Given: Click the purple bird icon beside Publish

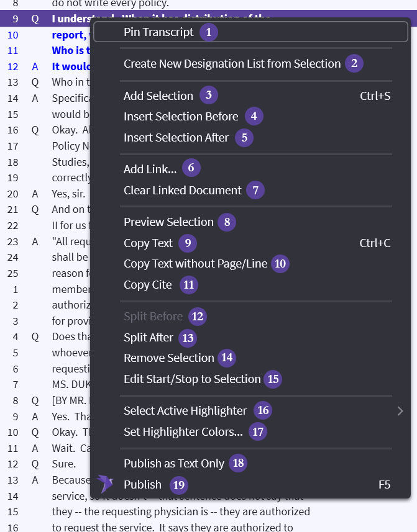Looking at the screenshot, I should [x=106, y=484].
